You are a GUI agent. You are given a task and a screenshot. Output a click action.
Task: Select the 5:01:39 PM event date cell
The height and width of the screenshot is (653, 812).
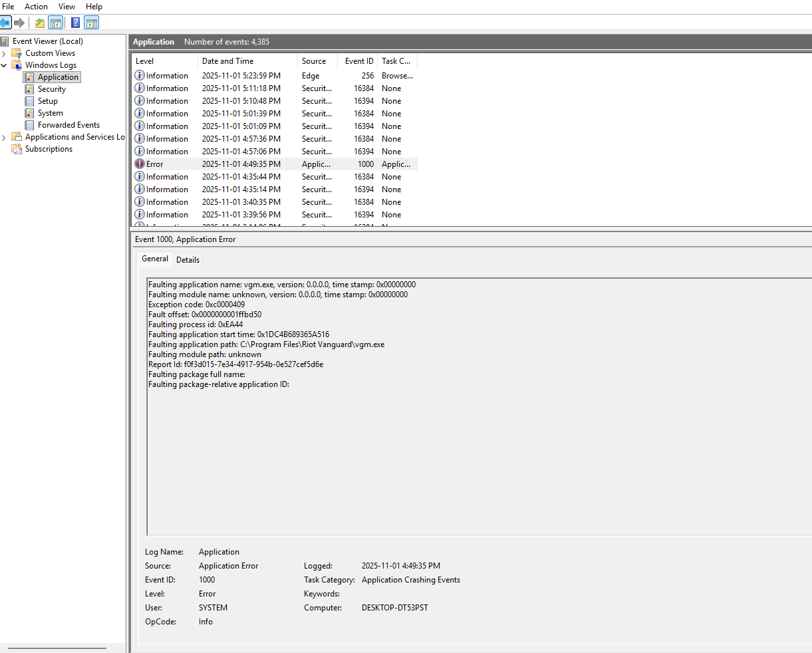coord(241,114)
